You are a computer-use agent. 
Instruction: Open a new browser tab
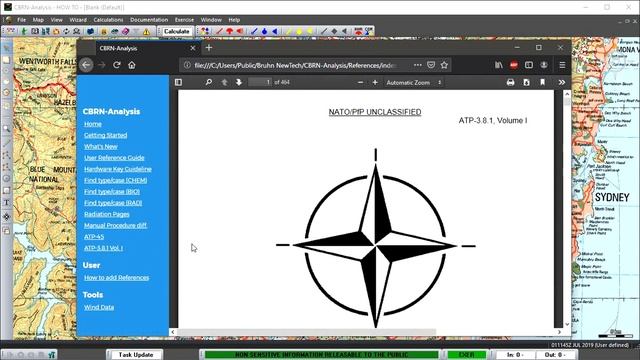[x=209, y=48]
